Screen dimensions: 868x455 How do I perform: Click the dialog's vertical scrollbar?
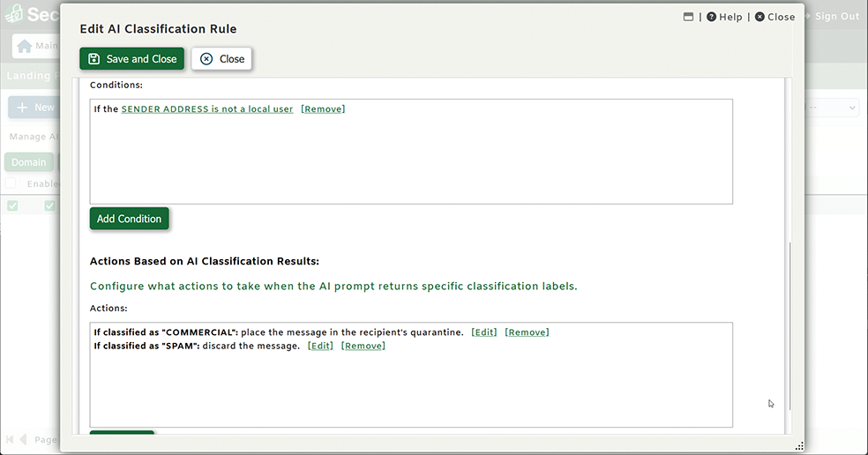pyautogui.click(x=789, y=326)
